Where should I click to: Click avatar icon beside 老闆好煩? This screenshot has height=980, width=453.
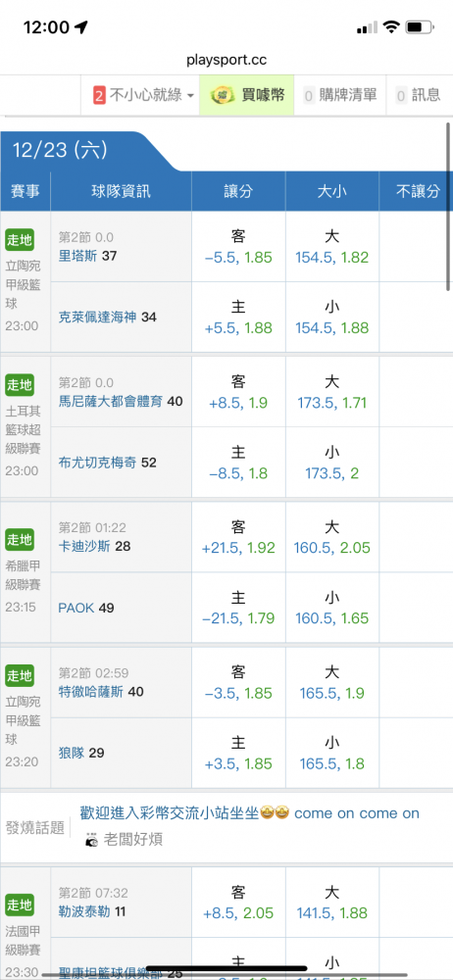coord(92,840)
